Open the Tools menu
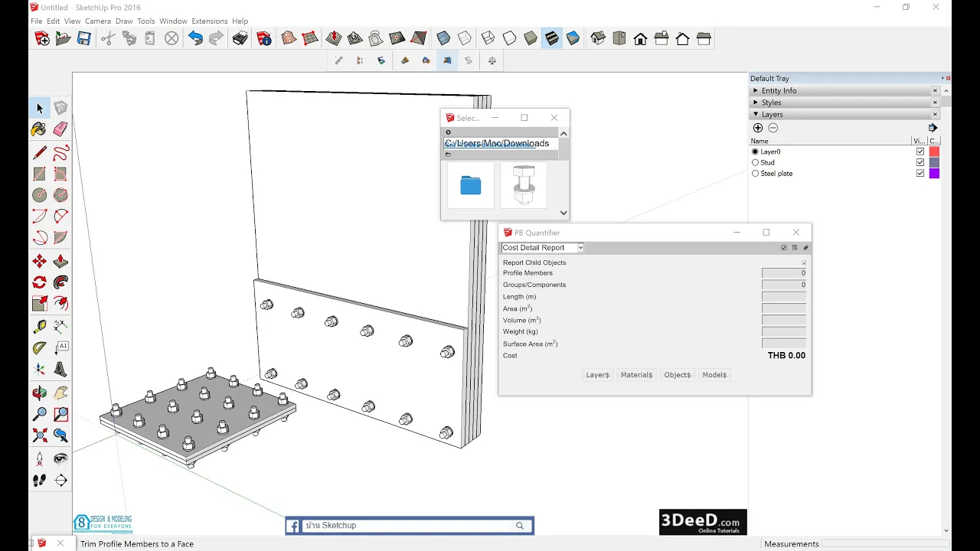The height and width of the screenshot is (551, 980). click(x=146, y=21)
